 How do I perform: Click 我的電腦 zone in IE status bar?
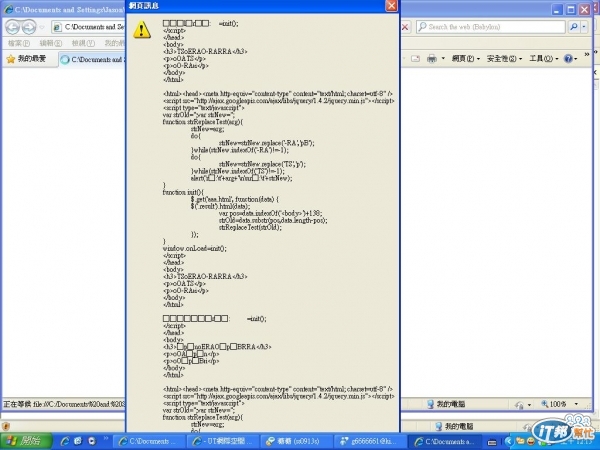446,404
